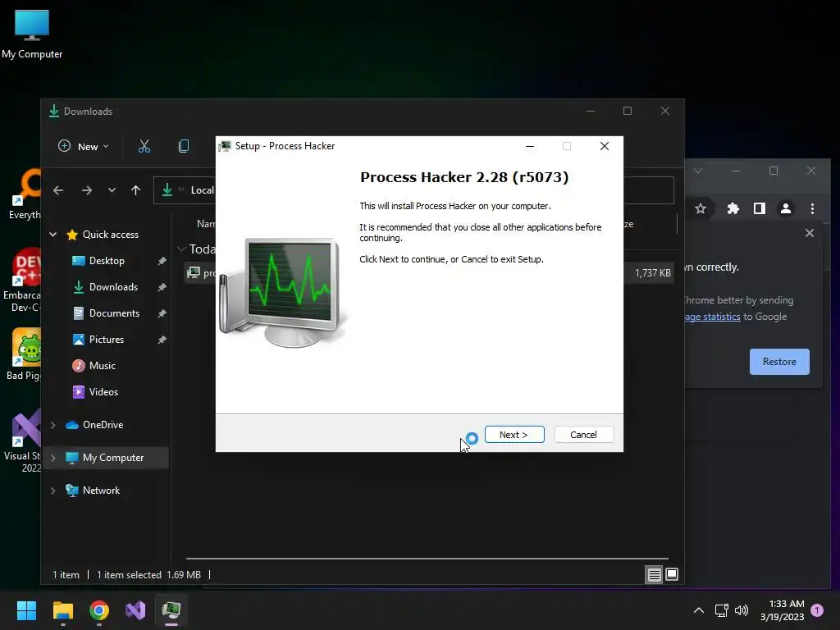Select Network in navigation pane
The image size is (840, 630).
(101, 491)
